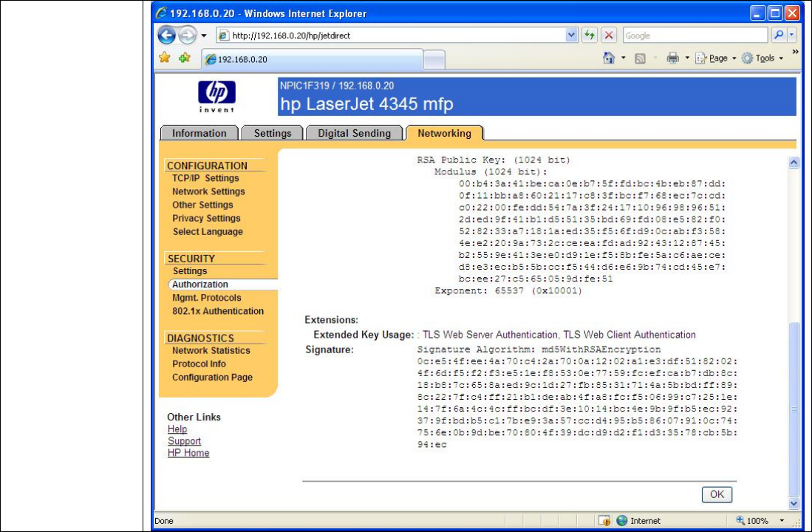Click the 'hp LaserJet 4345 mfp' heading
Viewport: 812px width, 532px height.
tap(366, 104)
